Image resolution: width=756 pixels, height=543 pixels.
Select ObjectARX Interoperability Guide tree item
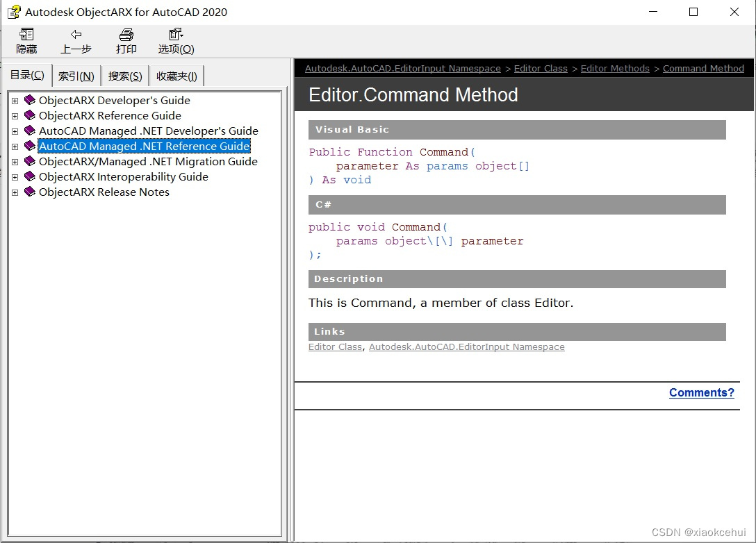click(124, 177)
